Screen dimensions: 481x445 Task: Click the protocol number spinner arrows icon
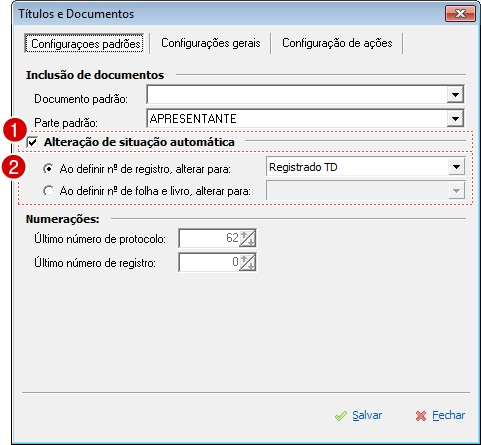tap(248, 238)
